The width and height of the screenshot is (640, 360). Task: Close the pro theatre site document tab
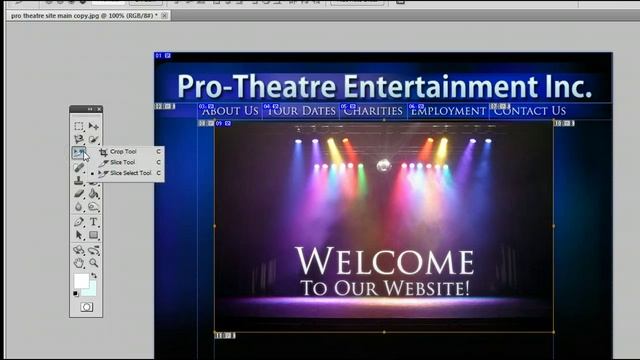pos(164,16)
